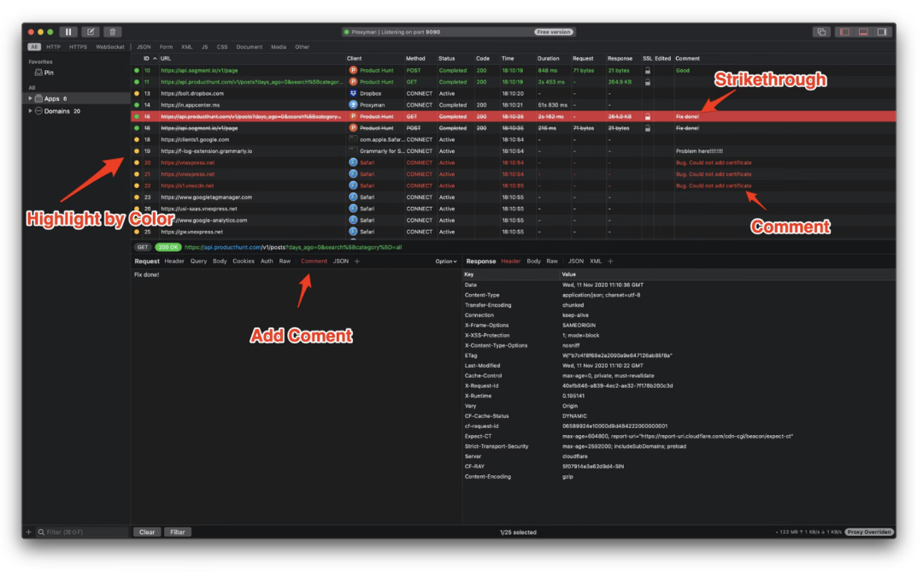This screenshot has width=923, height=588.
Task: Show only Form content type
Action: 166,46
